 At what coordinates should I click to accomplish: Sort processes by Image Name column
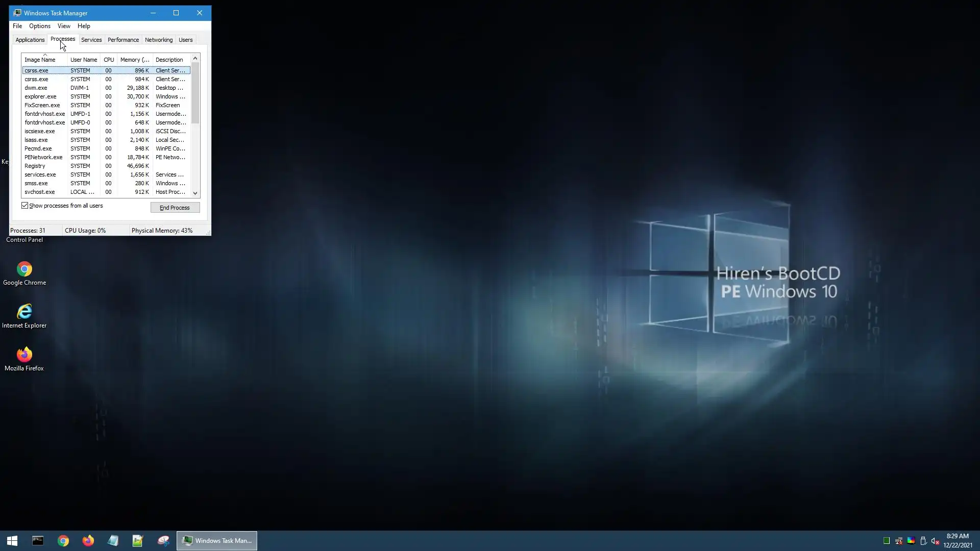pyautogui.click(x=40, y=60)
